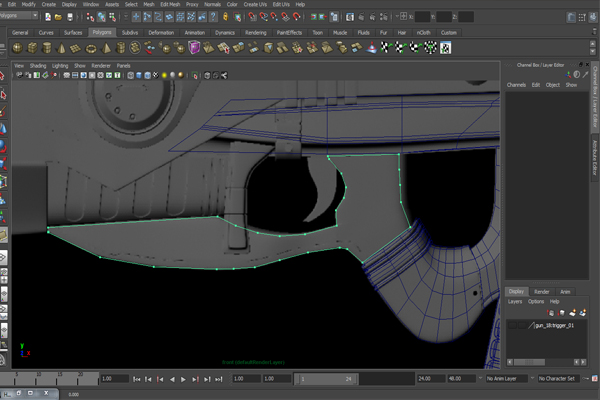The image size is (600, 400).
Task: Toggle the viewport smooth shade cube icon
Action: pyautogui.click(x=139, y=75)
